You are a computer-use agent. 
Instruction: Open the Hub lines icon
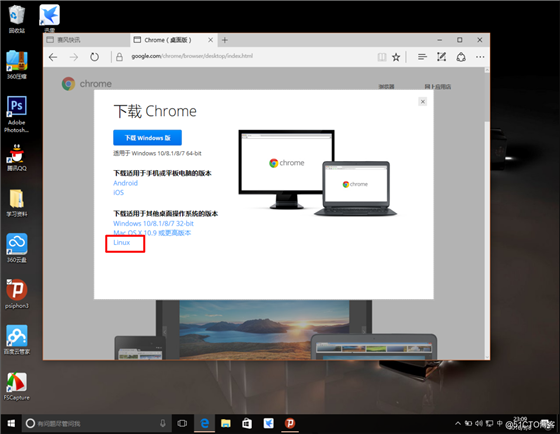[422, 57]
